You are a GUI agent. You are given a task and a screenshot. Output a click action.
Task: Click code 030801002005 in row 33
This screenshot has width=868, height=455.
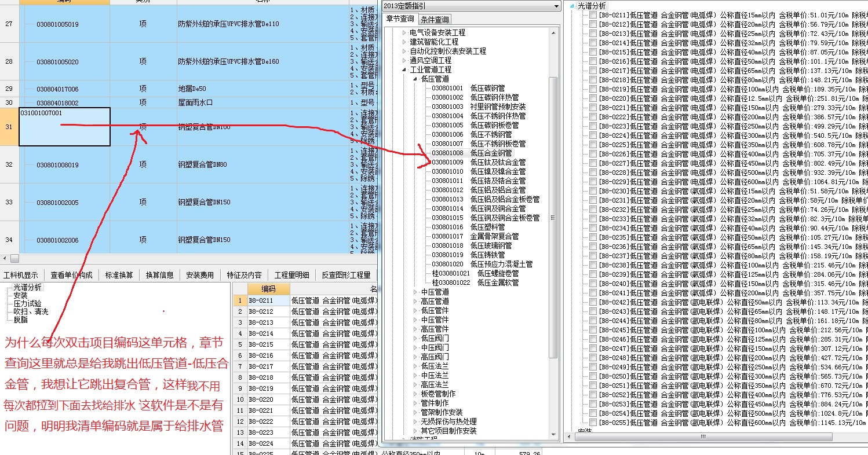tap(57, 203)
